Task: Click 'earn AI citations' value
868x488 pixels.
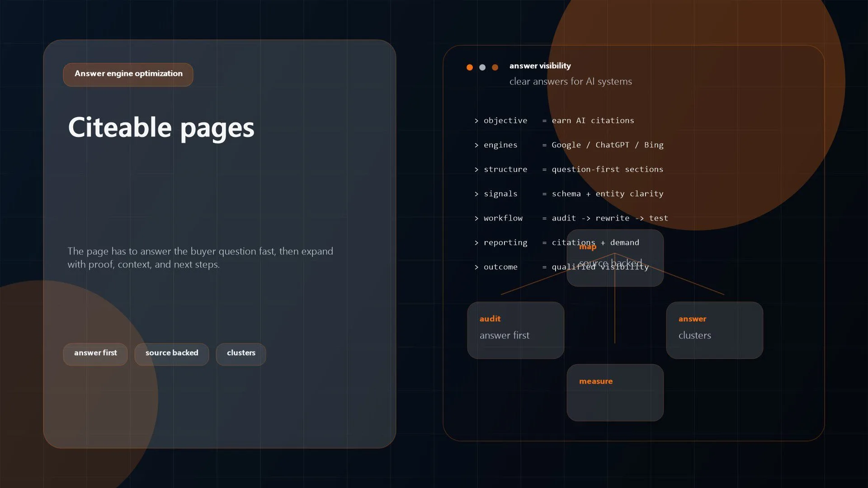Action: 593,121
